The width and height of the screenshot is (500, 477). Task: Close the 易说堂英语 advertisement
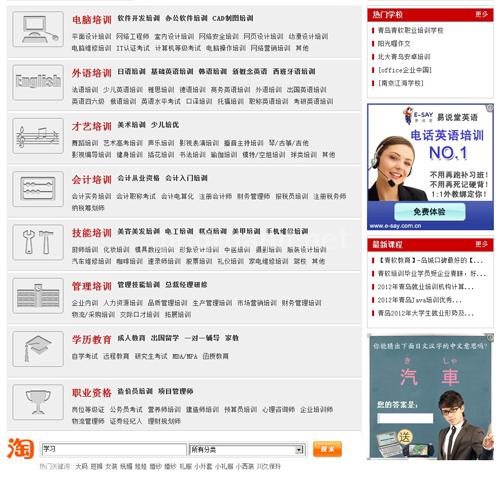pyautogui.click(x=490, y=107)
